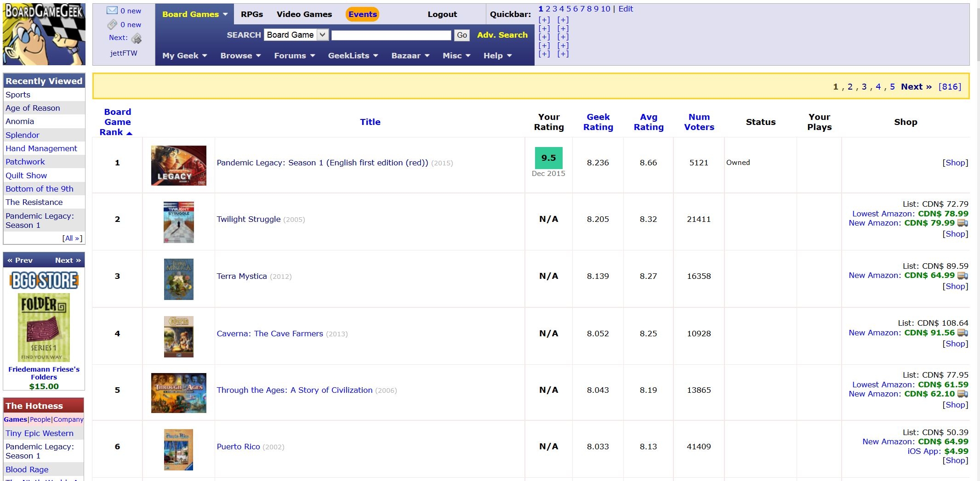Viewport: 980px width, 481px height.
Task: Sort by the Board Game Rank column
Action: (x=117, y=122)
